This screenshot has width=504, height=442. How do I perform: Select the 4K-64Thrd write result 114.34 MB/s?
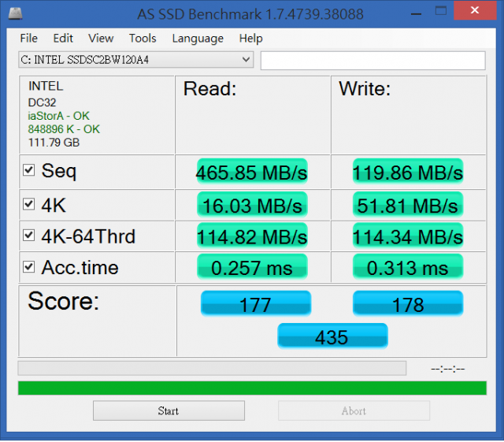click(x=408, y=236)
